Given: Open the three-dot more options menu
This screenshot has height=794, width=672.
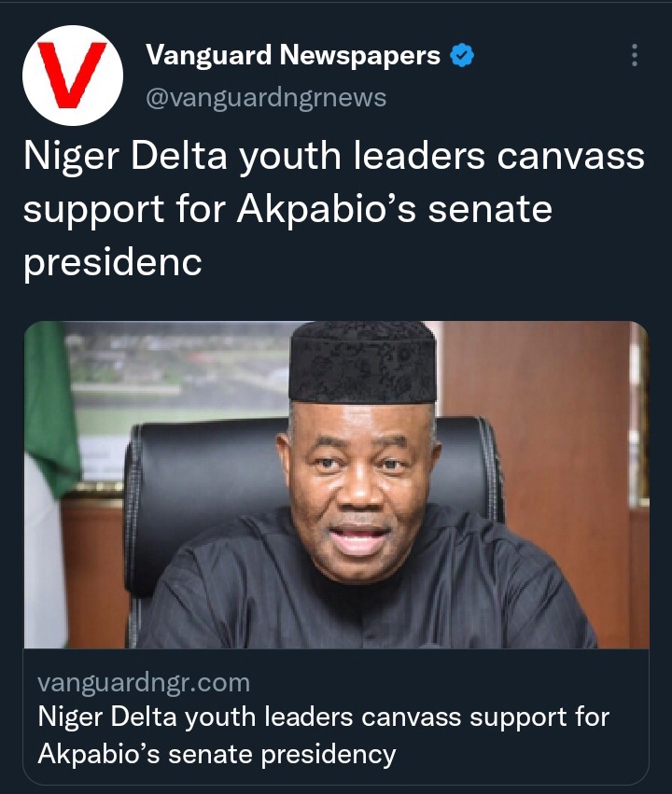Looking at the screenshot, I should point(635,55).
